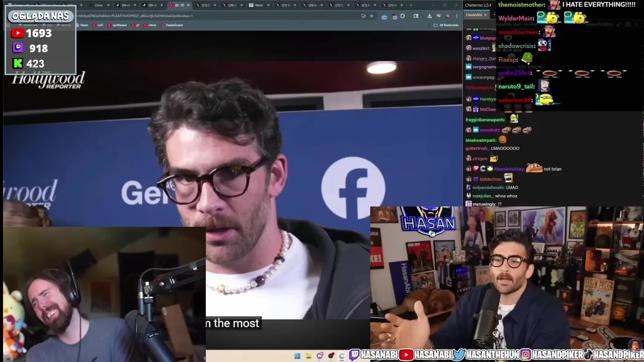Click username fragginbananapants in chat
Screen dimensions: 644x362
(x=485, y=120)
